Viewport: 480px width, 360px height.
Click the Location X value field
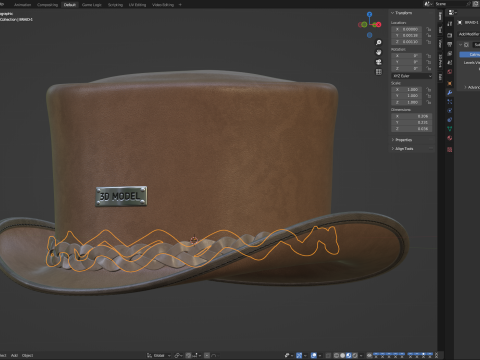[x=407, y=29]
